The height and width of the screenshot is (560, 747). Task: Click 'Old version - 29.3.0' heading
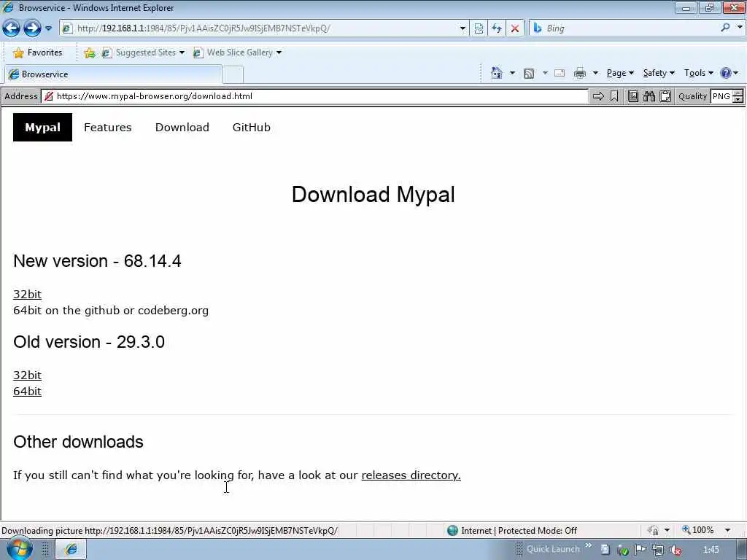(x=89, y=342)
